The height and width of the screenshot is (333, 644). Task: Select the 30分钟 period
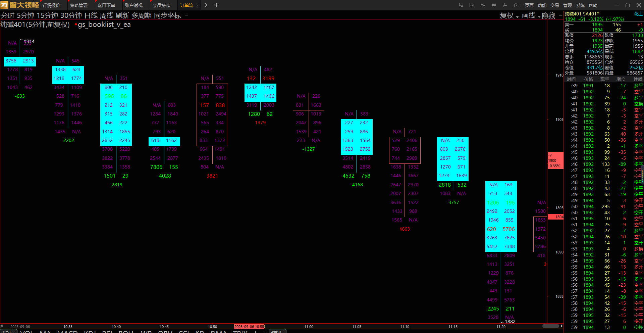click(71, 15)
